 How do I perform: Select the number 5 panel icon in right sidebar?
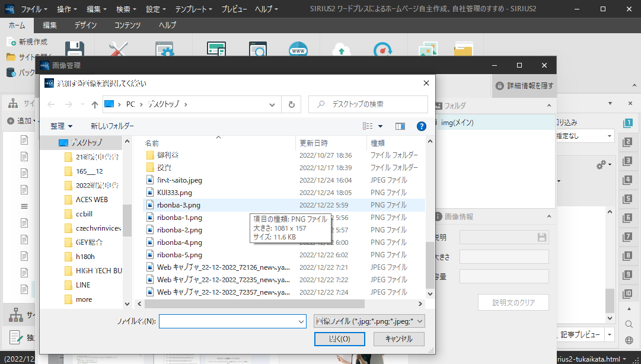[x=627, y=199]
